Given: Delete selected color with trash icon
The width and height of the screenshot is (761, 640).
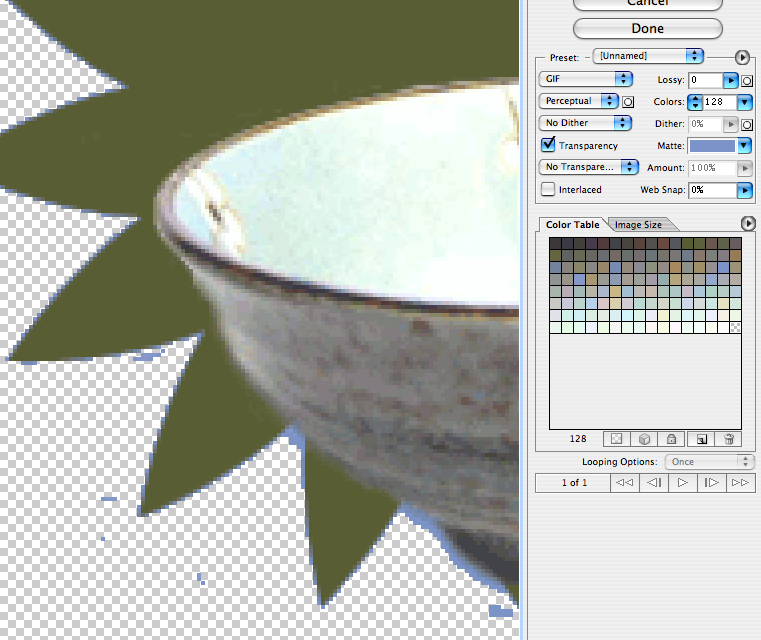Looking at the screenshot, I should (729, 439).
